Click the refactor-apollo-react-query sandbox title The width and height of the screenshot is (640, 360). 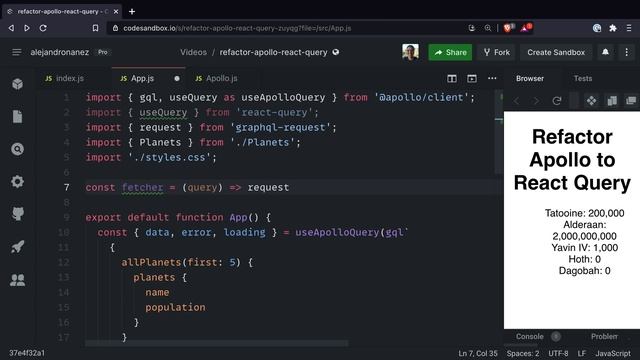[273, 52]
